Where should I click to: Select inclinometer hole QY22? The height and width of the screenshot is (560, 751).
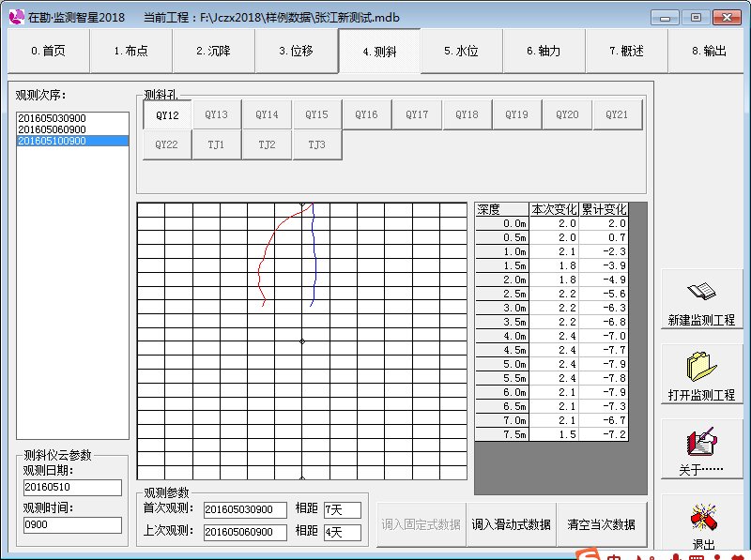point(167,144)
